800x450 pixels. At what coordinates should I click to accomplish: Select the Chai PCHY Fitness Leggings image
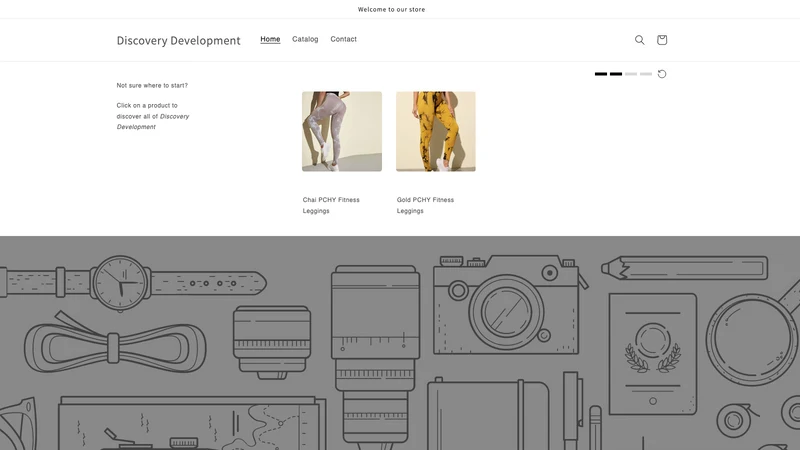[x=342, y=132]
